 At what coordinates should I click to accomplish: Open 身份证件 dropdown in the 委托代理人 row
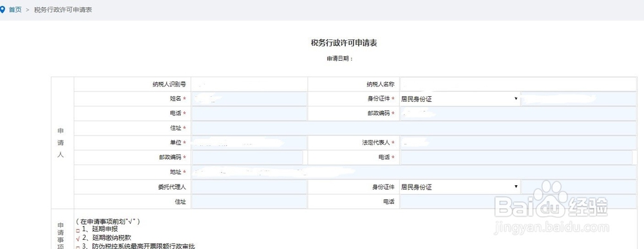tap(460, 187)
